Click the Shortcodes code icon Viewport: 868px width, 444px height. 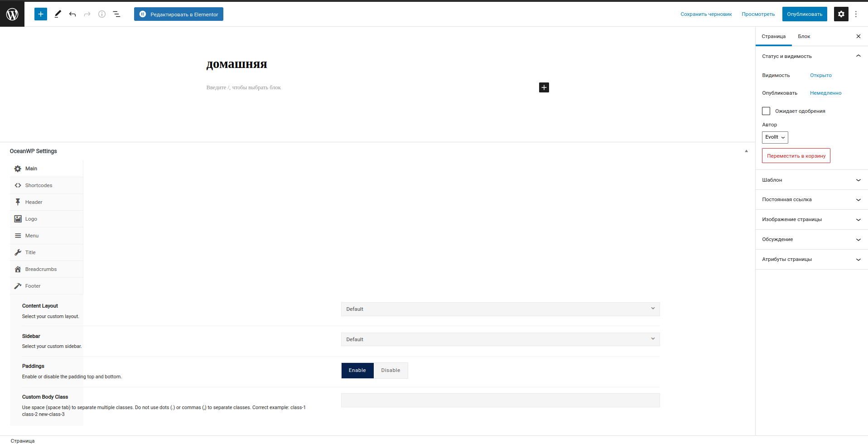click(x=18, y=185)
